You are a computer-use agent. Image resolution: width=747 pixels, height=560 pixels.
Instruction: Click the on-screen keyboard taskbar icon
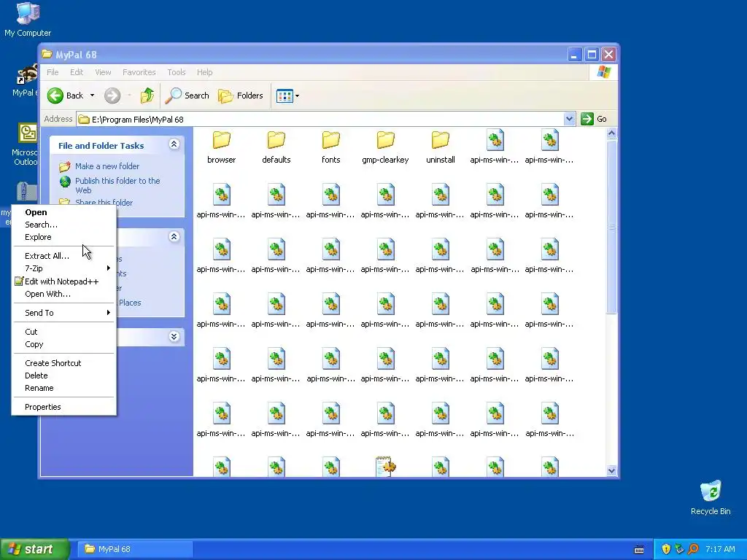[x=639, y=550]
